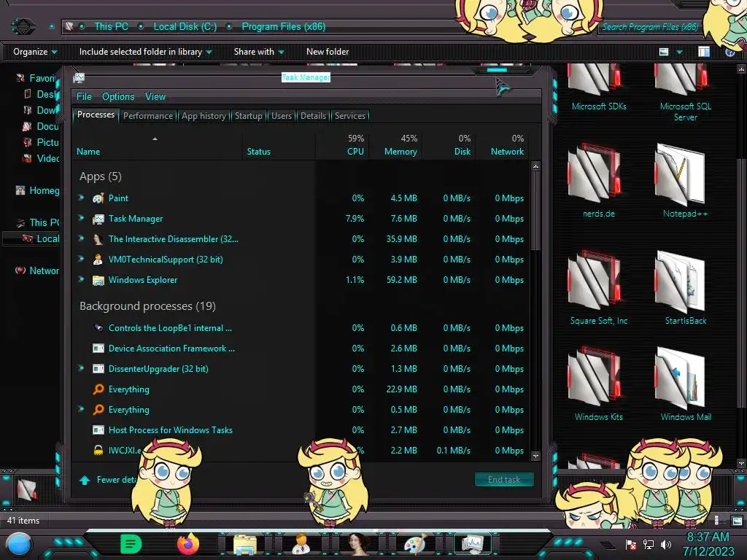Open the View menu in Task Manager
The image size is (747, 560).
[155, 97]
